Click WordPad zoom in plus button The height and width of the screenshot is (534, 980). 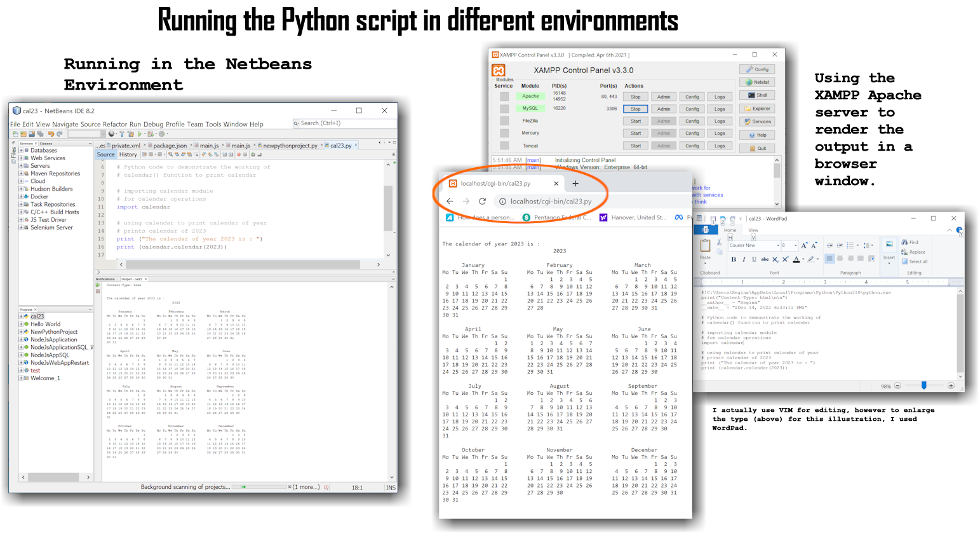coord(951,386)
